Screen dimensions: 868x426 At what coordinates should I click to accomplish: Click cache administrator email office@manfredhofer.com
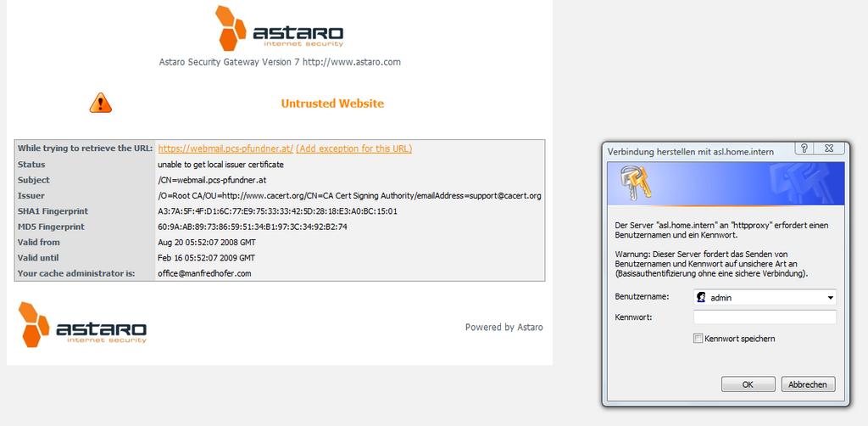pyautogui.click(x=204, y=273)
